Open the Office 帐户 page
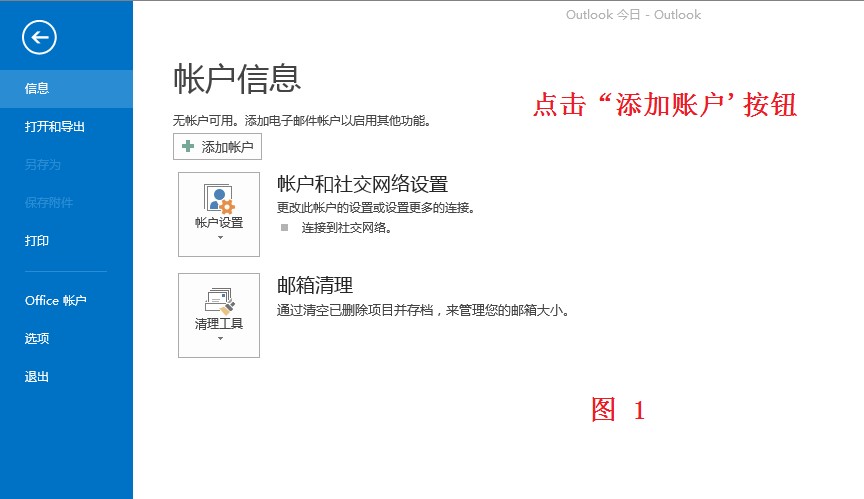Viewport: 864px width, 499px height. click(66, 301)
